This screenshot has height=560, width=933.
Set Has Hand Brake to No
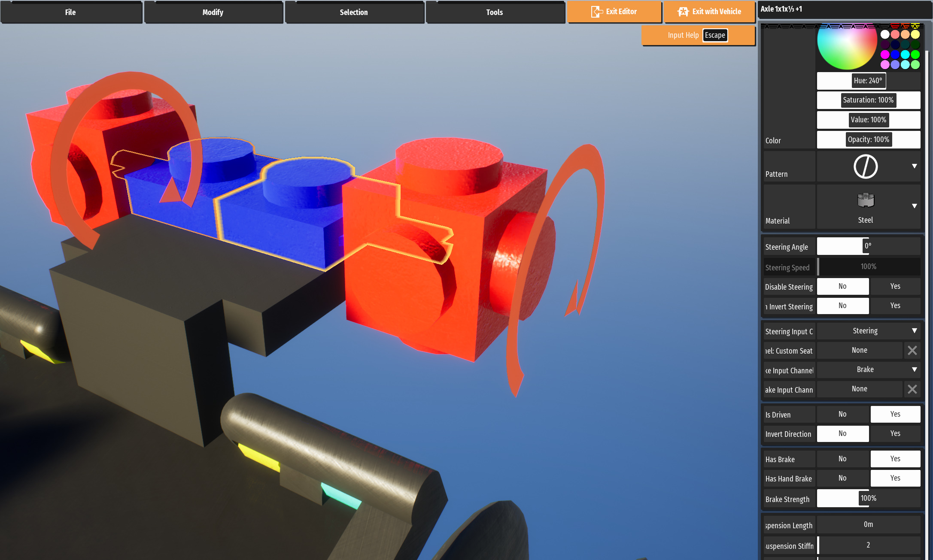pyautogui.click(x=842, y=478)
